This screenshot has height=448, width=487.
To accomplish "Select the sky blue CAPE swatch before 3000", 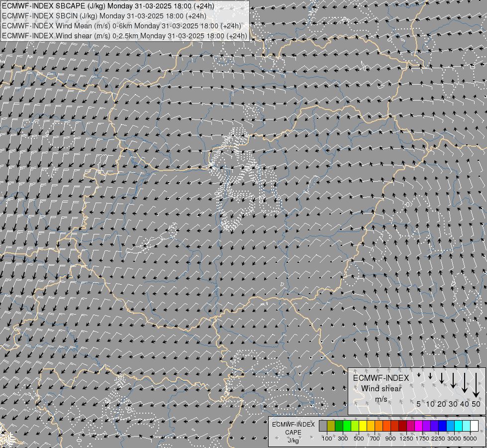I will (450, 426).
